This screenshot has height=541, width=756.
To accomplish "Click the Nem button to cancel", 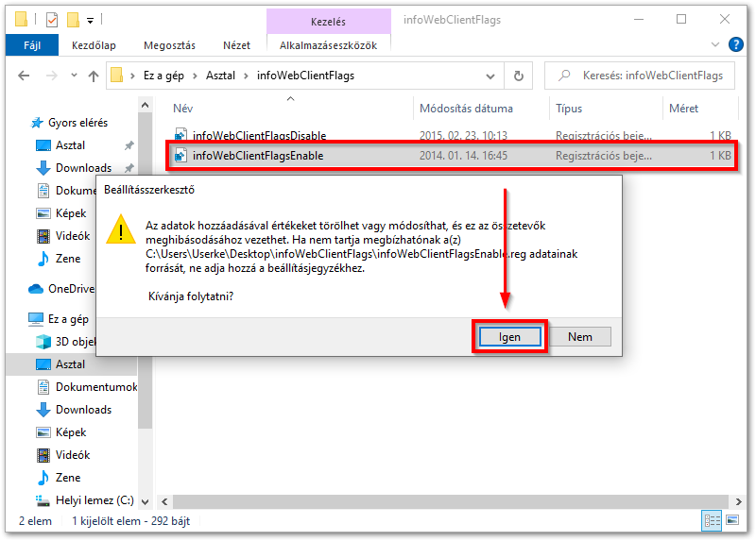I will 579,337.
